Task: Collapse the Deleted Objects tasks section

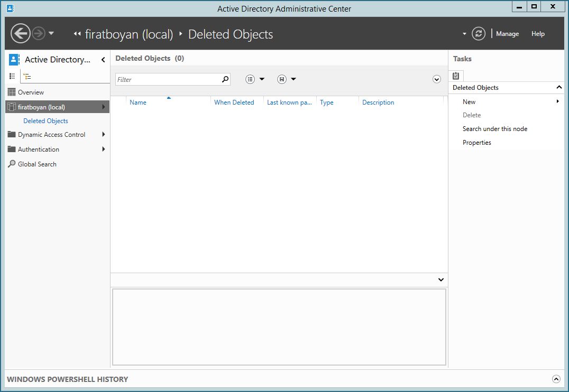Action: click(559, 87)
